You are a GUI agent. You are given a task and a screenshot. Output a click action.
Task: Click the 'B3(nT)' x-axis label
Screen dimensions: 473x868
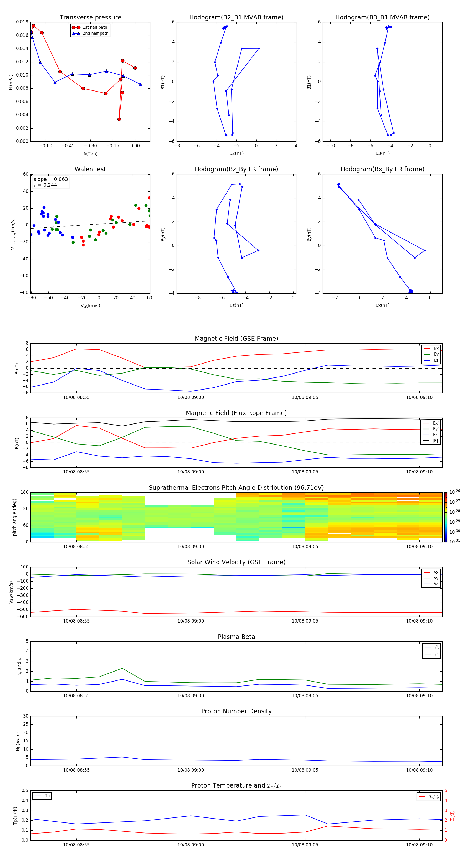382,153
